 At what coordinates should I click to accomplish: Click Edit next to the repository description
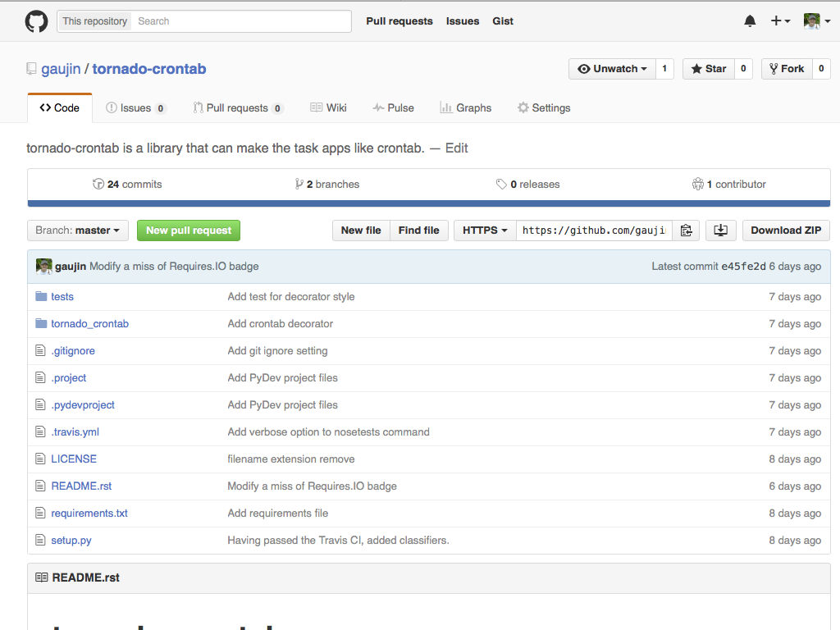pyautogui.click(x=457, y=148)
